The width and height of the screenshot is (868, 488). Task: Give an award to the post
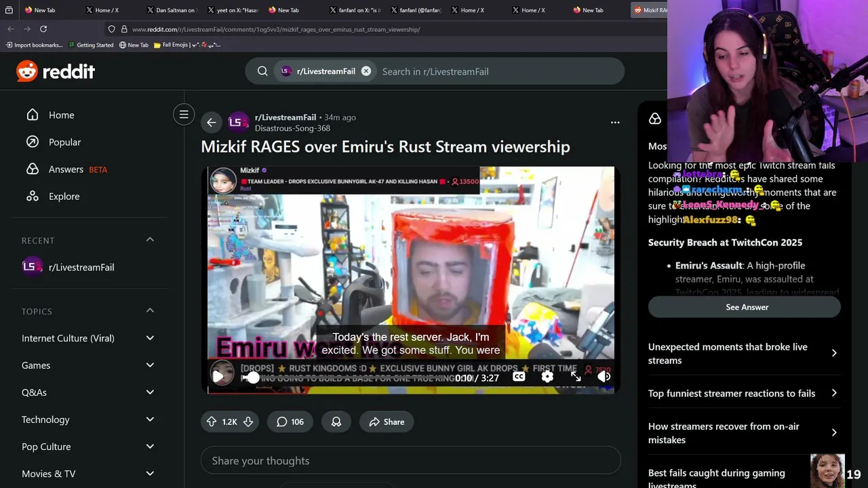pyautogui.click(x=336, y=422)
